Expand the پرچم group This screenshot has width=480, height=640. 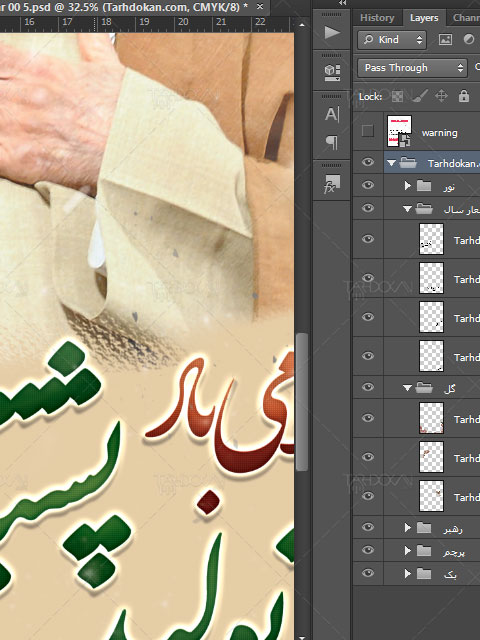407,551
